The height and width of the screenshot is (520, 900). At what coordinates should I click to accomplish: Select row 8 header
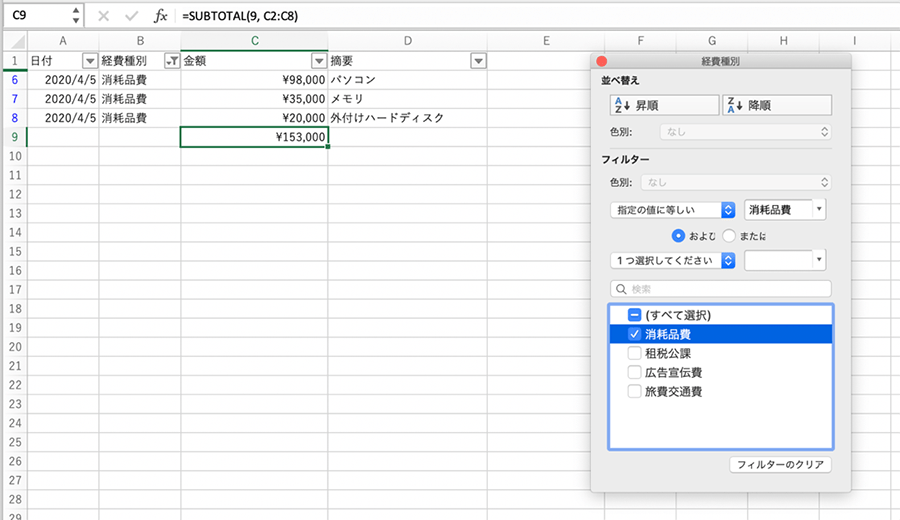[15, 118]
